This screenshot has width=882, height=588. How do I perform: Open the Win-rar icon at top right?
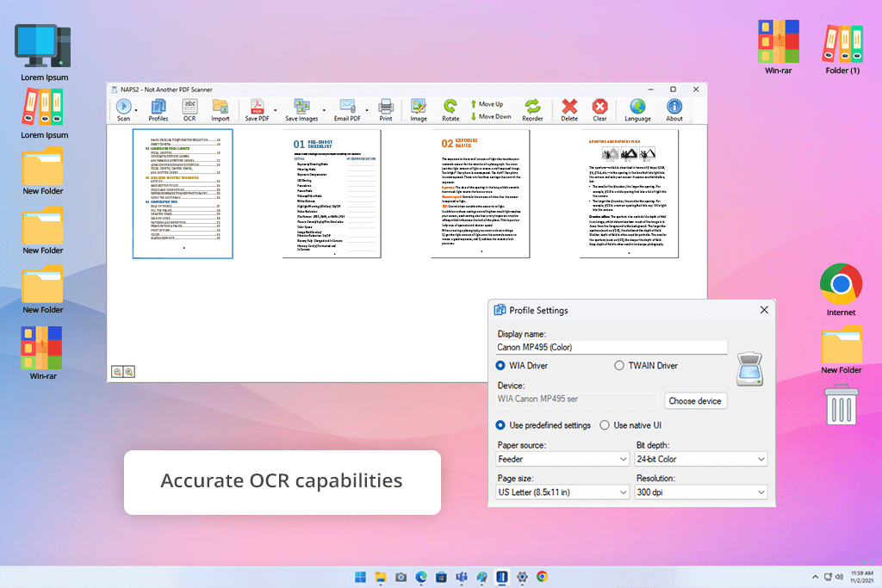(778, 47)
